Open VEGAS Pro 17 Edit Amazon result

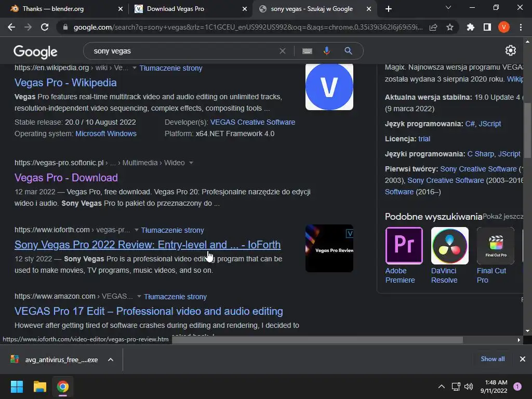149,312
